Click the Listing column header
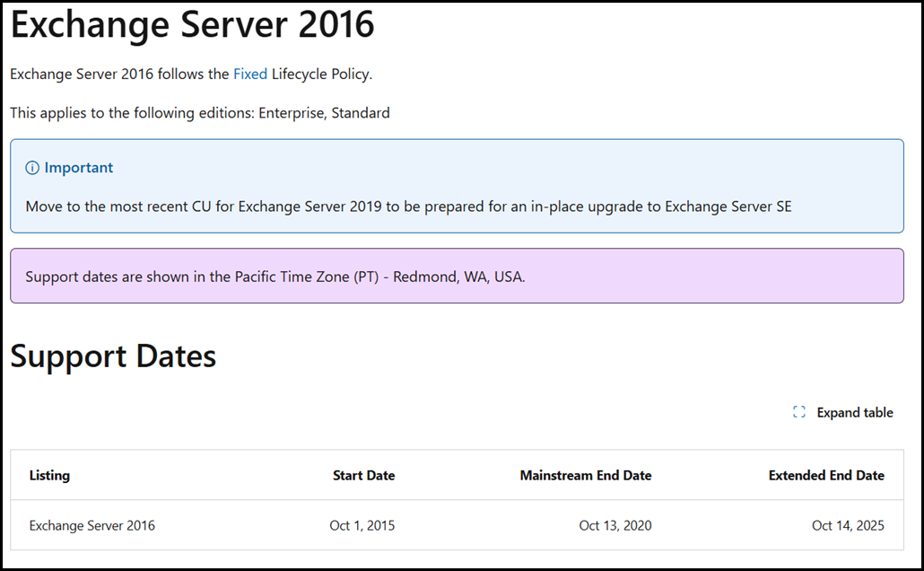Image resolution: width=924 pixels, height=571 pixels. point(49,475)
